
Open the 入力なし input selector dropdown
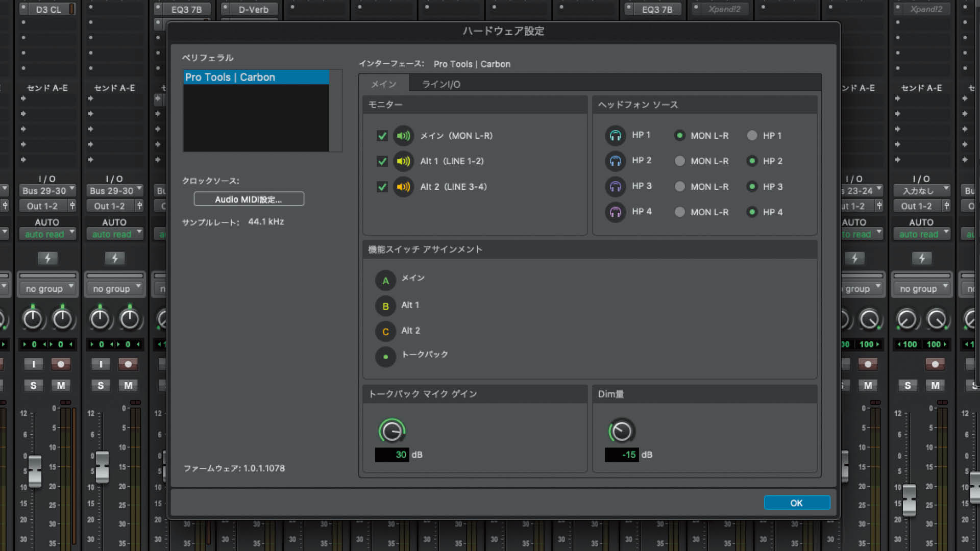tap(922, 190)
